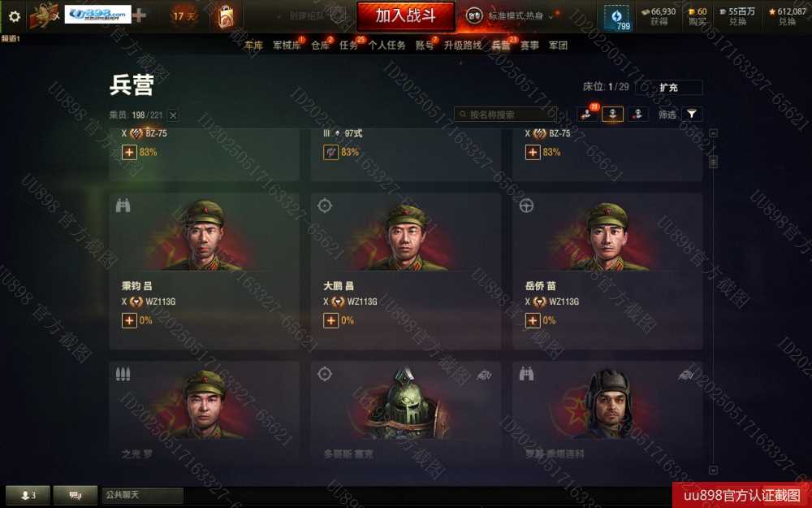Open the contacts icon showing 3
812x508 pixels.
pos(28,495)
